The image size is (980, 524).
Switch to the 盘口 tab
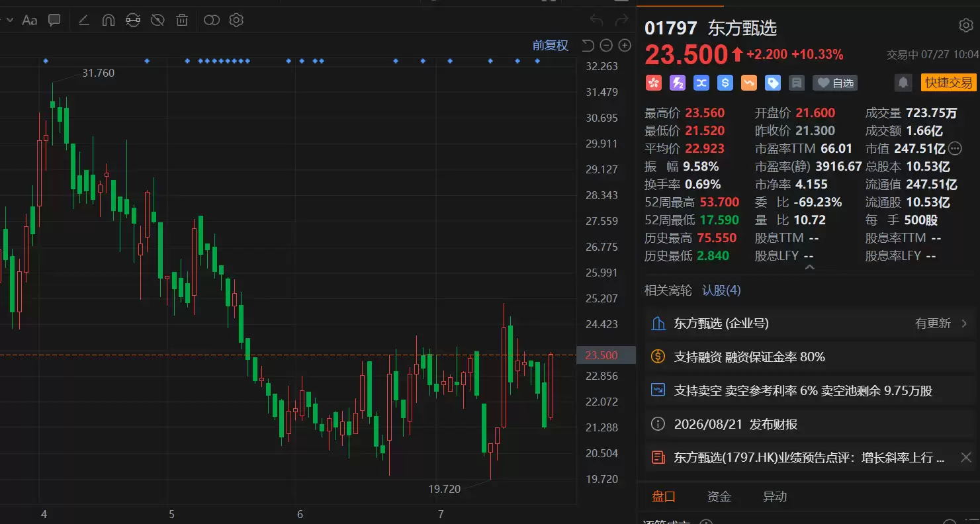(x=664, y=497)
